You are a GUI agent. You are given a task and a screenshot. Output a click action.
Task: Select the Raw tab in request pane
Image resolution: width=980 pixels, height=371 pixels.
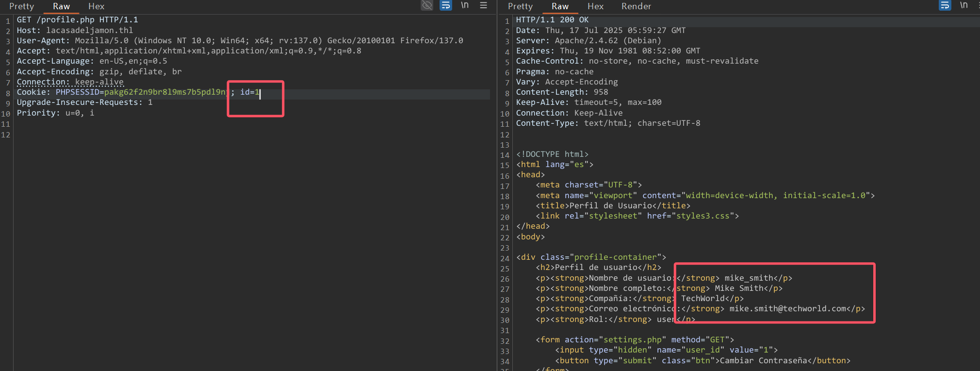(62, 6)
